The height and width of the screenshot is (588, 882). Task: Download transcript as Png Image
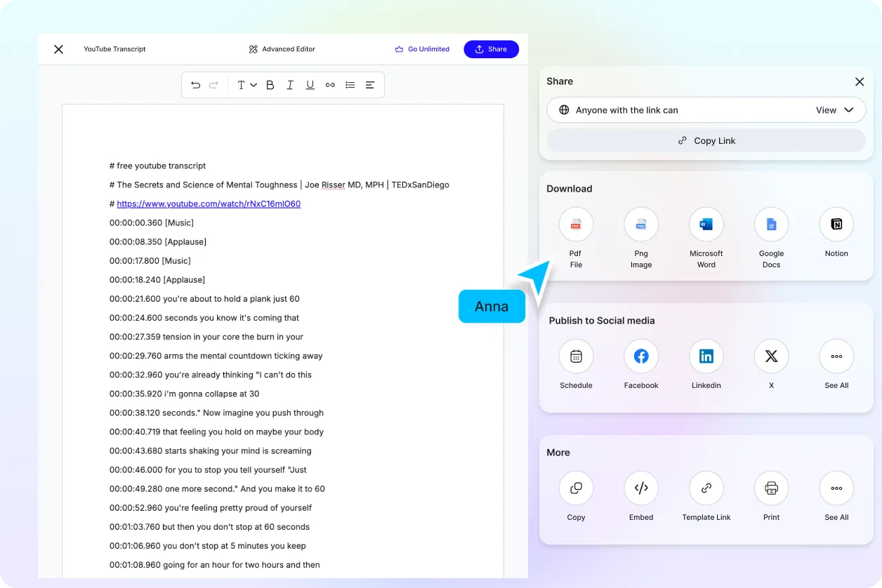pyautogui.click(x=640, y=225)
